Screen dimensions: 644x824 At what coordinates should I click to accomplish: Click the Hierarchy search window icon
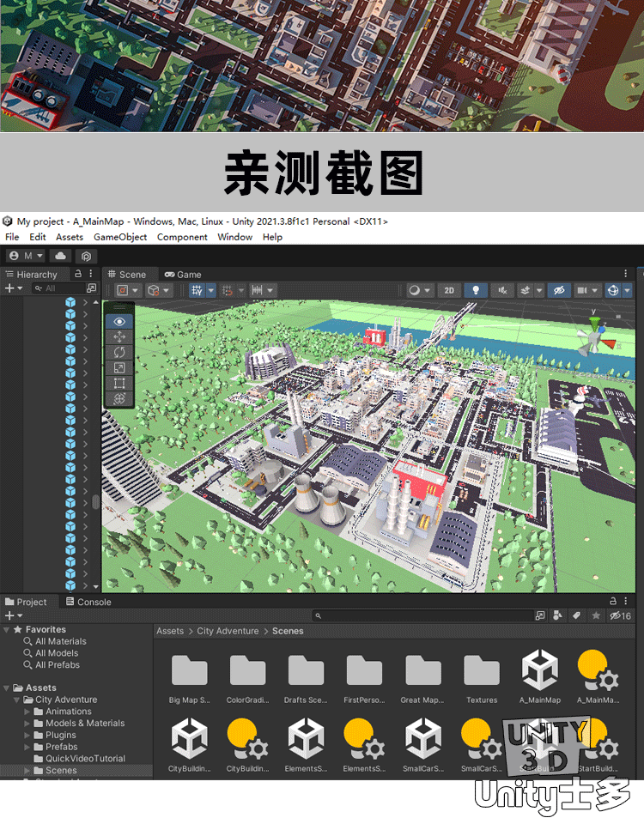pyautogui.click(x=92, y=288)
